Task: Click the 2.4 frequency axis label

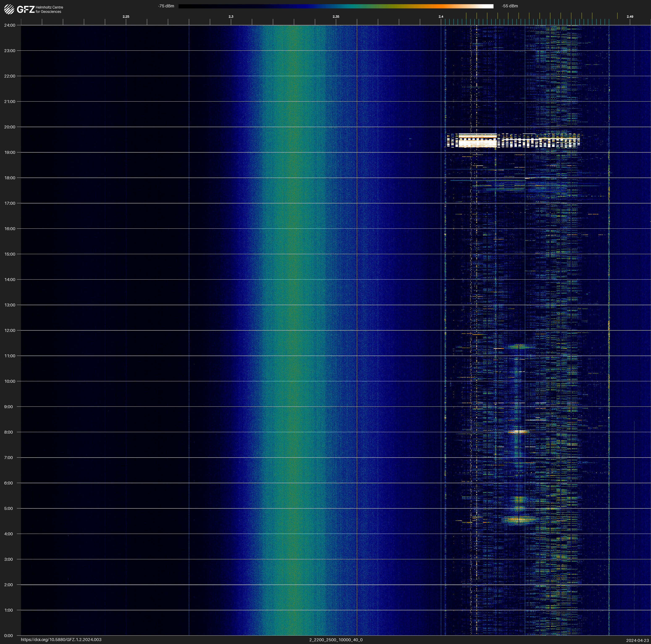Action: (441, 17)
